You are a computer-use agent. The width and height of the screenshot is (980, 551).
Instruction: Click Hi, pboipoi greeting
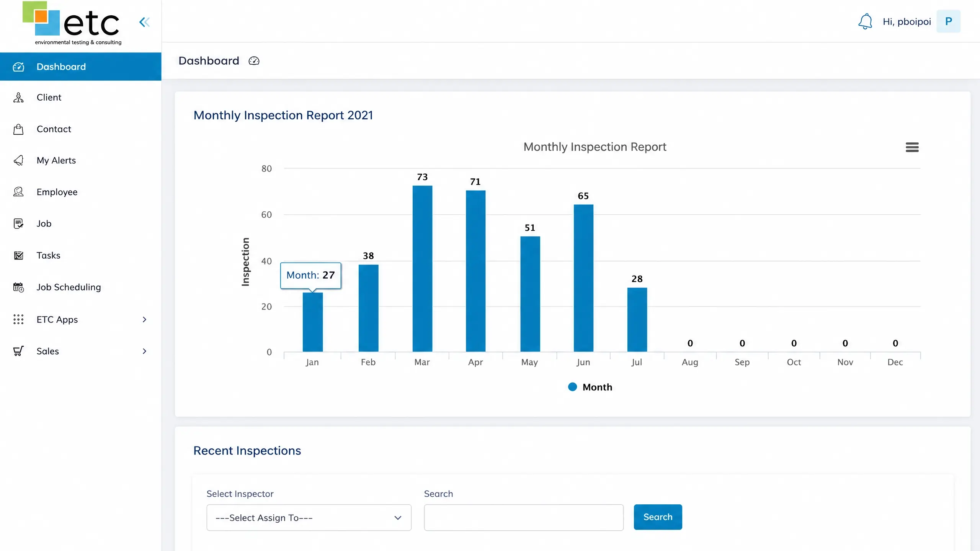click(907, 22)
